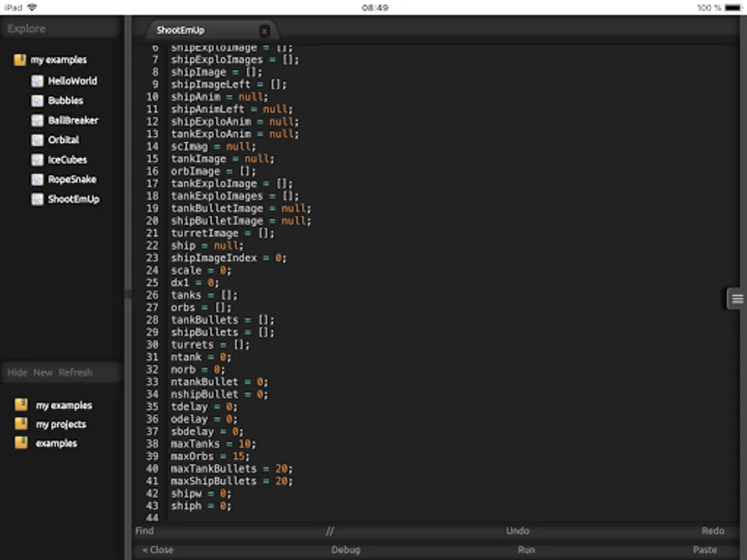Click the line 'shipAnimLeft = null;'

[x=232, y=109]
